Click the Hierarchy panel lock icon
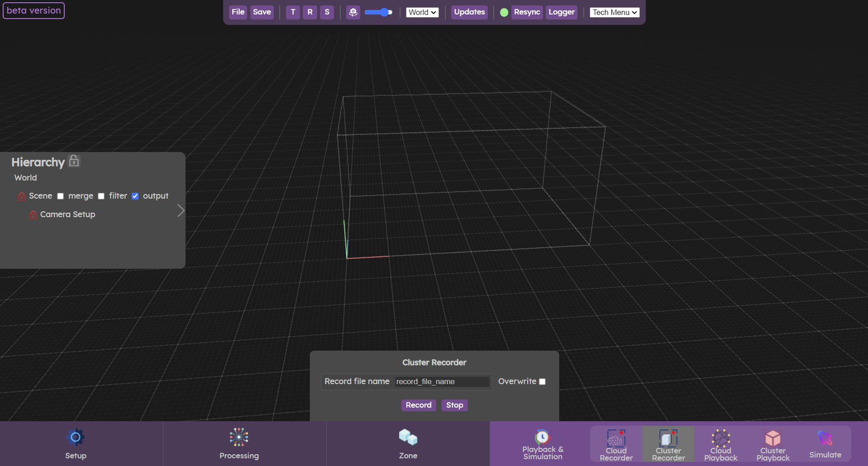This screenshot has width=868, height=466. [74, 161]
